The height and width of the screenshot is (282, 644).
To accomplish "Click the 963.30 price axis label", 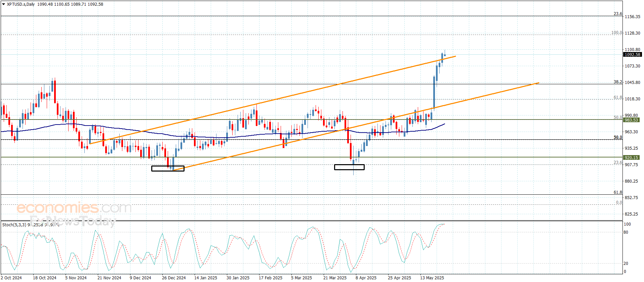I will click(x=631, y=132).
